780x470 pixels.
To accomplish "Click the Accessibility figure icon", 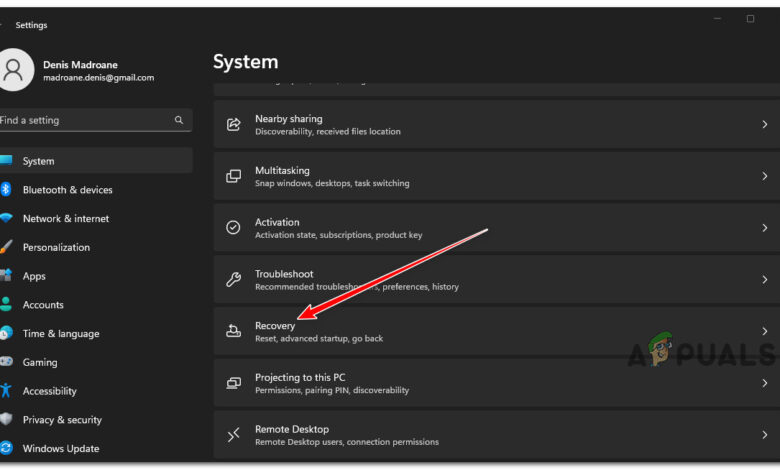I will click(x=6, y=390).
